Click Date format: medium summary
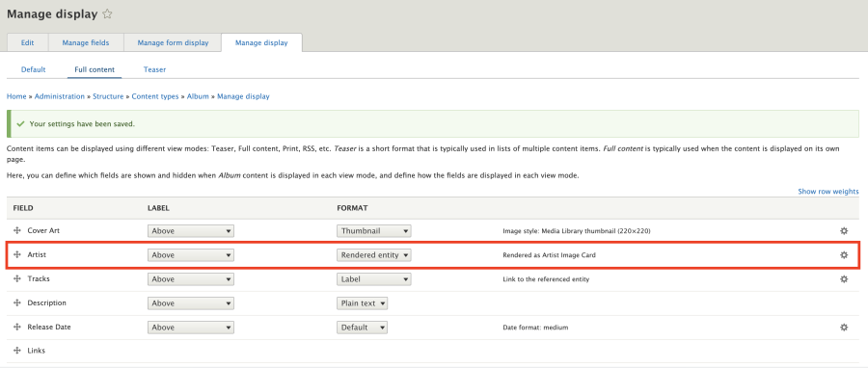 point(535,328)
